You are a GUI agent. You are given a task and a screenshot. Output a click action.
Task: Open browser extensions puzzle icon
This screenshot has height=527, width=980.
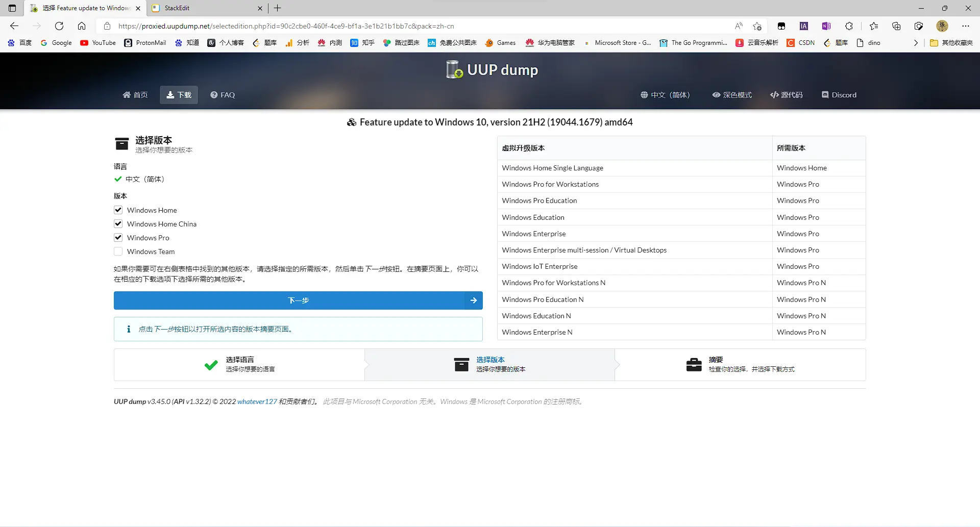(849, 26)
